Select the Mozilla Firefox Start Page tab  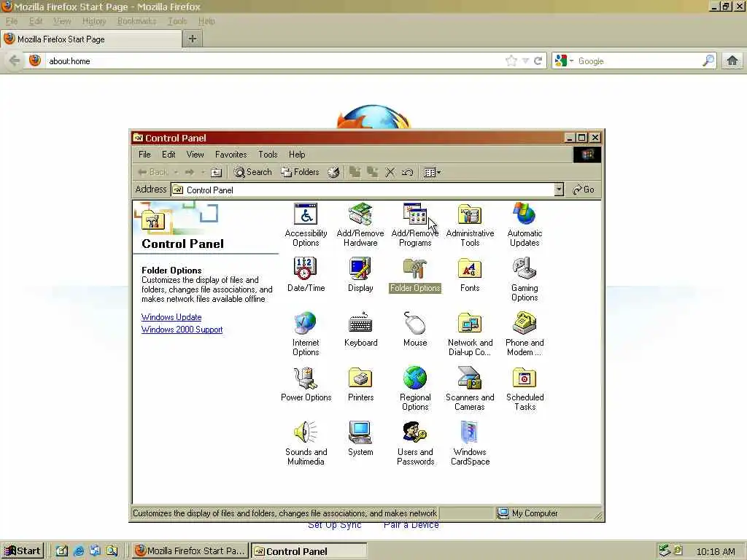point(91,39)
